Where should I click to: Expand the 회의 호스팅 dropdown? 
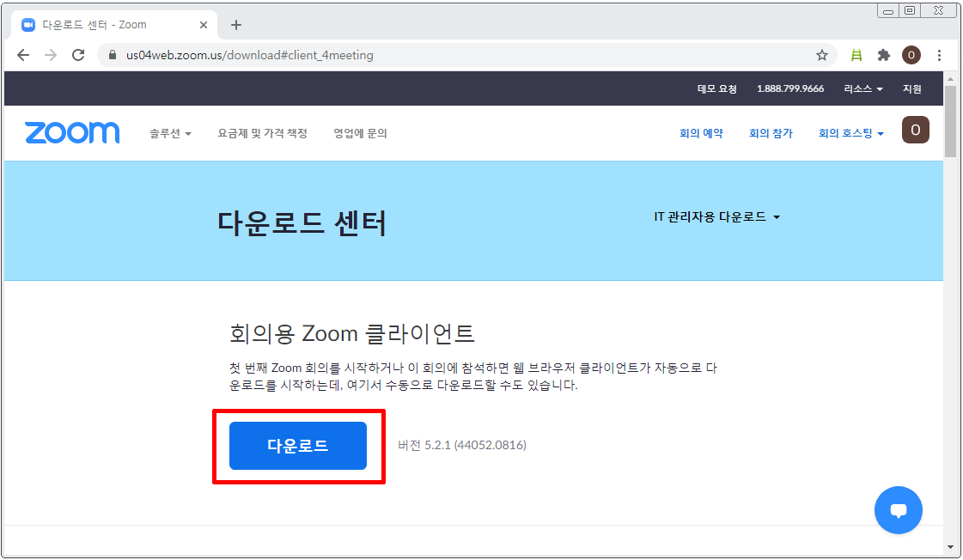tap(851, 133)
